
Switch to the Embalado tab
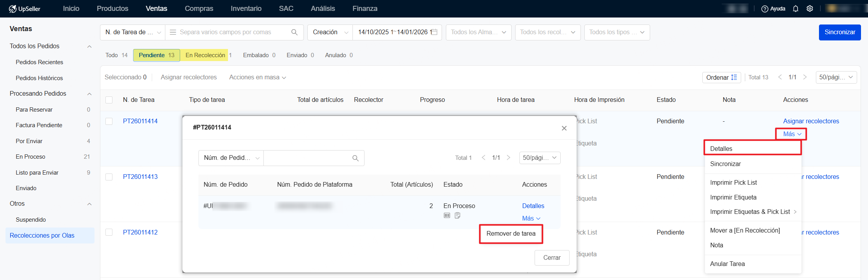pyautogui.click(x=259, y=55)
